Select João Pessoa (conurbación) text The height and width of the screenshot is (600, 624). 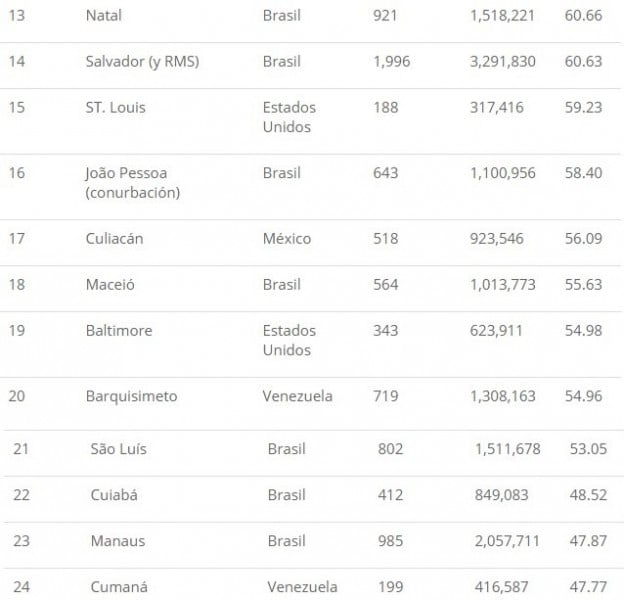click(x=132, y=183)
